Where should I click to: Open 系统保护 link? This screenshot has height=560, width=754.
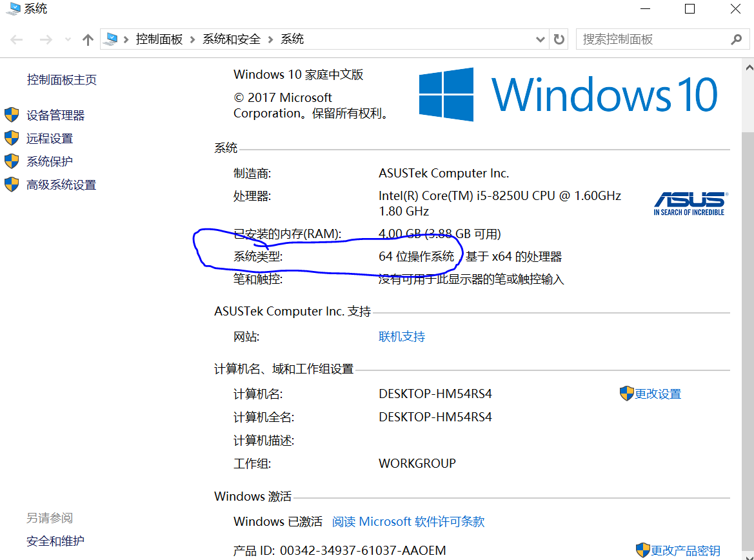(x=50, y=161)
